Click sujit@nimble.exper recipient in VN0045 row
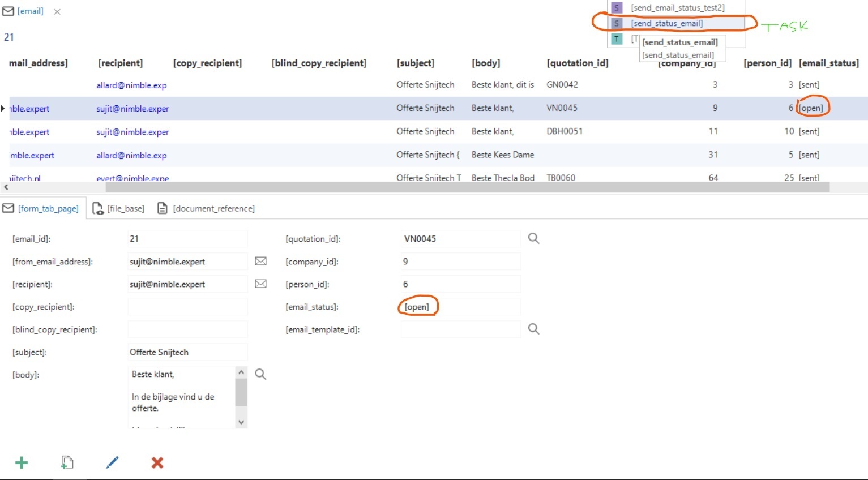Viewport: 868px width, 480px height. [x=132, y=108]
